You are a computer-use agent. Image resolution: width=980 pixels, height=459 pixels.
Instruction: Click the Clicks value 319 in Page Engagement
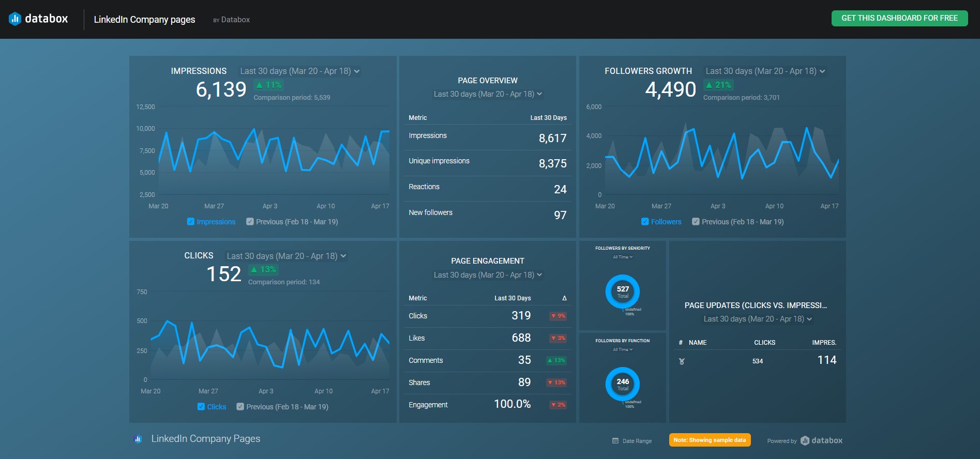pos(521,315)
